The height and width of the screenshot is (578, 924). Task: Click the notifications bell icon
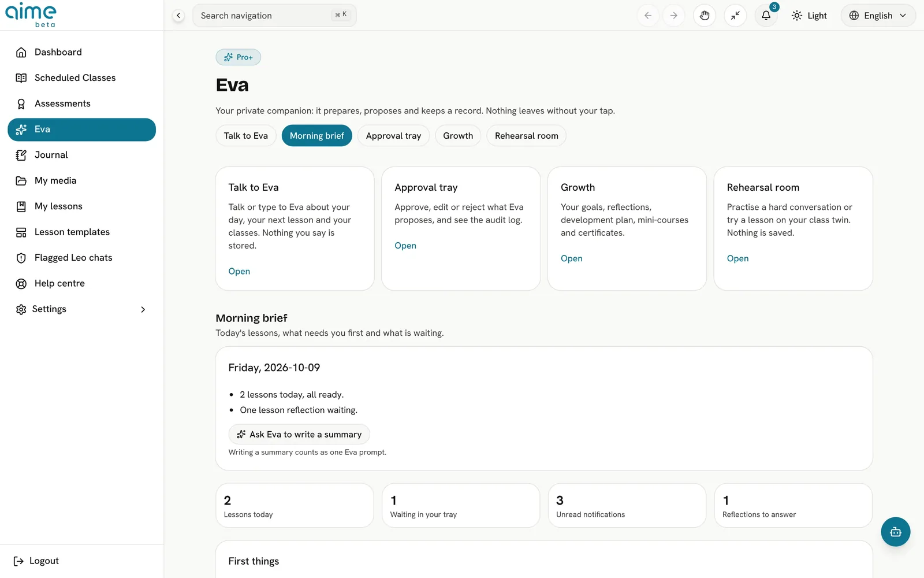point(766,16)
